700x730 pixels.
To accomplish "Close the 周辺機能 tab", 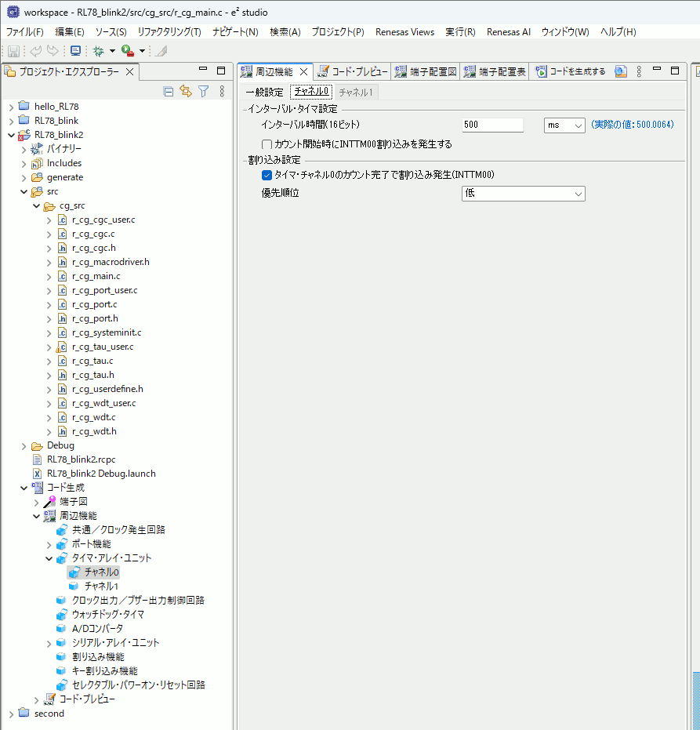I will click(x=304, y=71).
